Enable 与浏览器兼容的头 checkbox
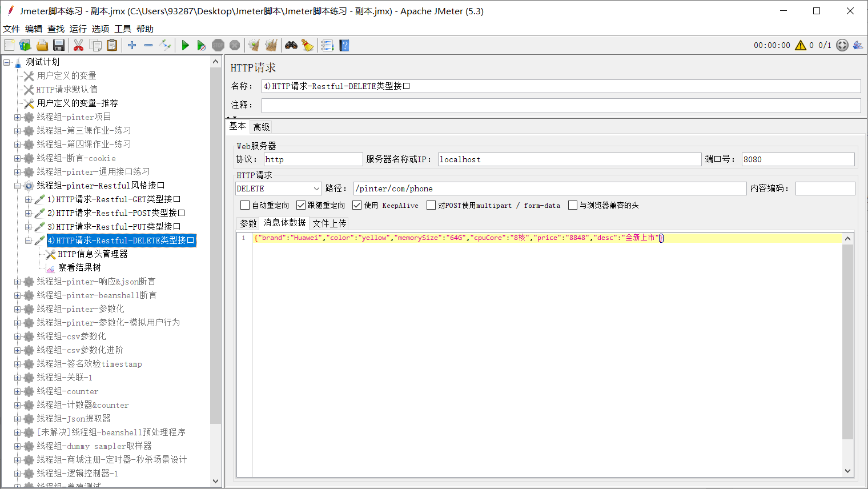This screenshot has width=868, height=489. click(x=573, y=205)
